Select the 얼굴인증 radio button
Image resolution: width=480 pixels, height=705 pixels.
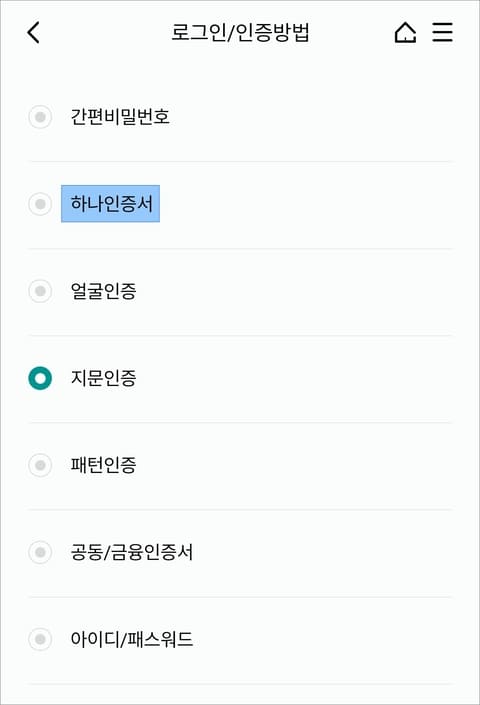pyautogui.click(x=40, y=291)
